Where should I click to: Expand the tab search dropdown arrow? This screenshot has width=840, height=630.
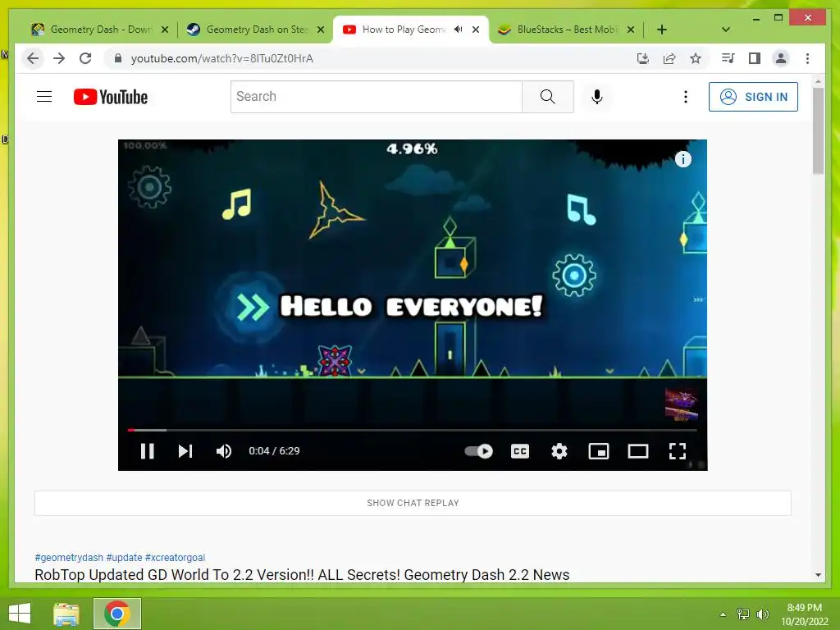tap(725, 30)
